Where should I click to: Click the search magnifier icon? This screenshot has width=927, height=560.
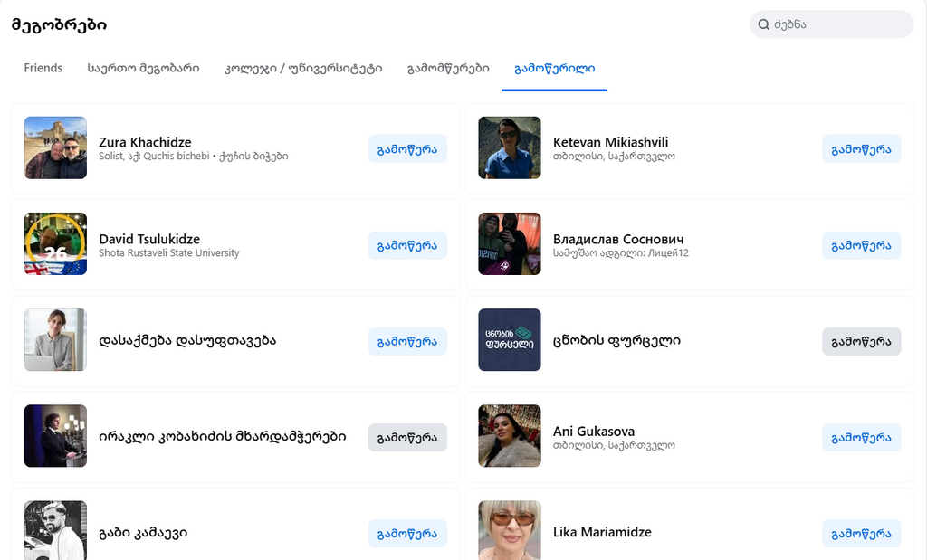pos(763,24)
